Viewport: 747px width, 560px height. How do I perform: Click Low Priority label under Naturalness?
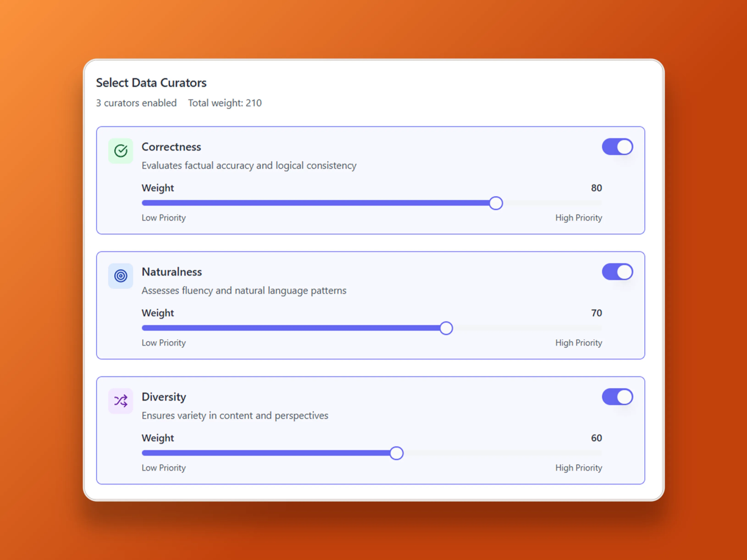click(x=163, y=343)
